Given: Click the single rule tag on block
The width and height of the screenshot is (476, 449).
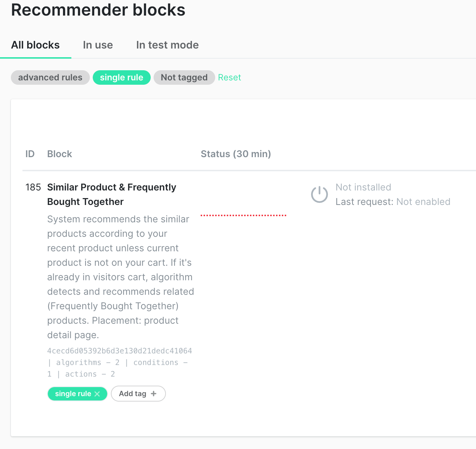Looking at the screenshot, I should click(x=73, y=394).
